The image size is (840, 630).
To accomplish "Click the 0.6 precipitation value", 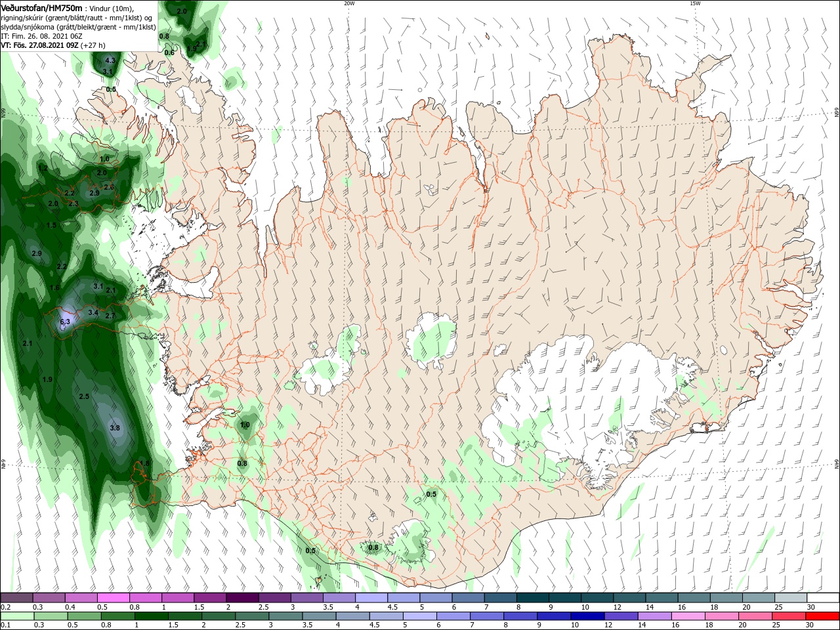I will pos(169,52).
